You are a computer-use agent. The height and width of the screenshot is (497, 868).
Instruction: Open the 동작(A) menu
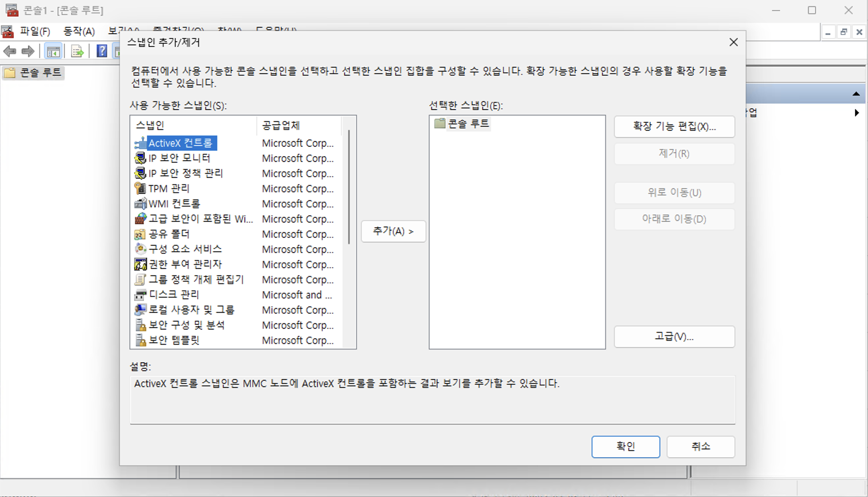(79, 31)
